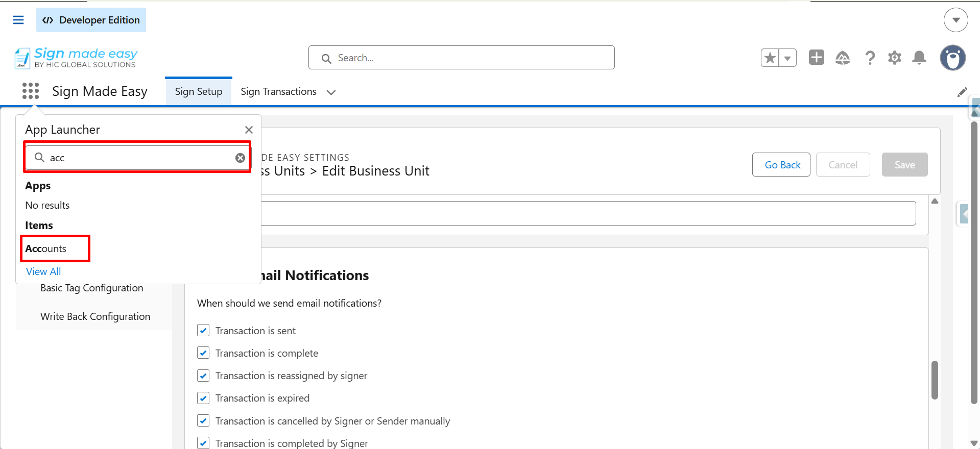Open the hamburger menu at top left
The image size is (980, 449).
pos(18,20)
